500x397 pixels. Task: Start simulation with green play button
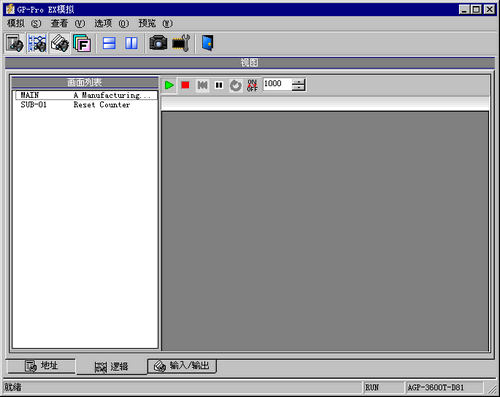click(169, 85)
